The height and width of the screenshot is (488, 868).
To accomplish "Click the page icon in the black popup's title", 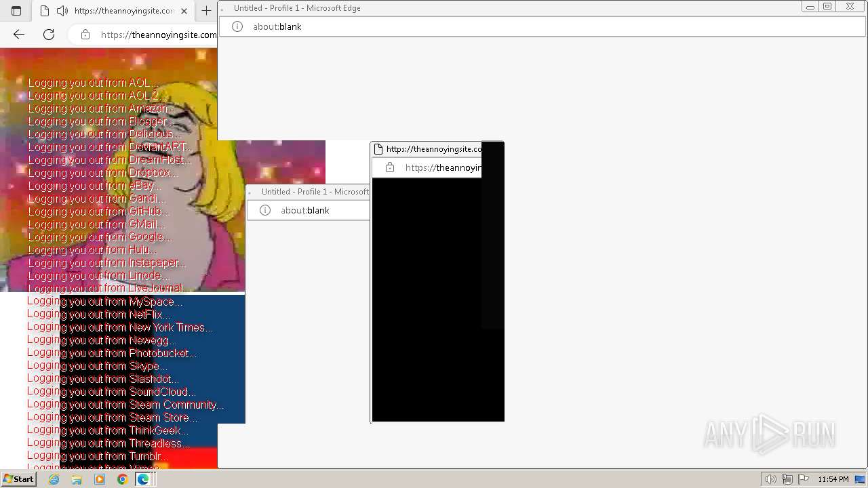I will tap(378, 149).
